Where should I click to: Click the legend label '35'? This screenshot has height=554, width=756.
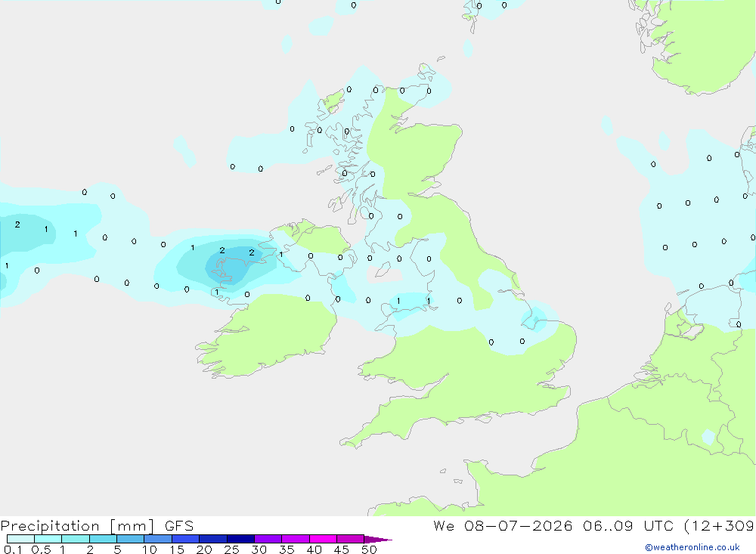pos(287,549)
